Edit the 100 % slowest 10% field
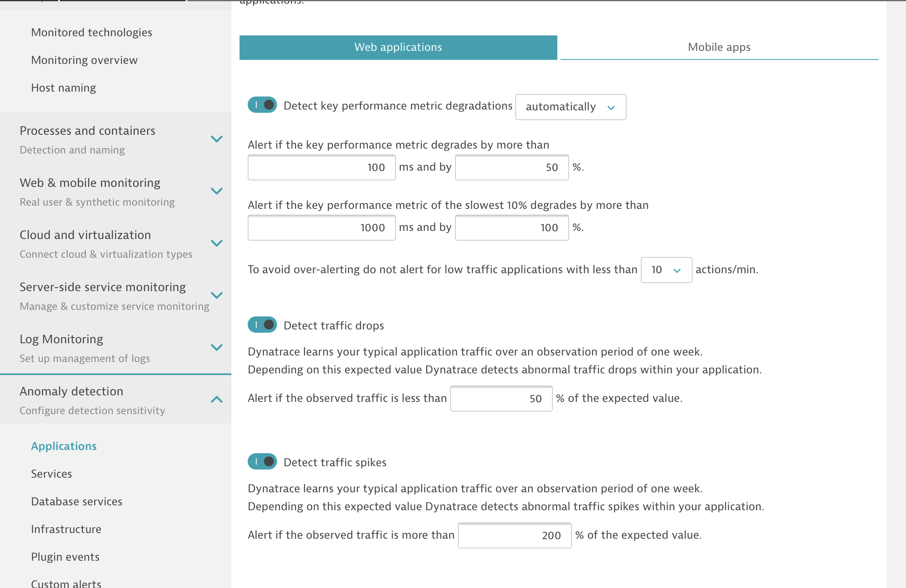Viewport: 906px width, 588px height. pos(512,228)
